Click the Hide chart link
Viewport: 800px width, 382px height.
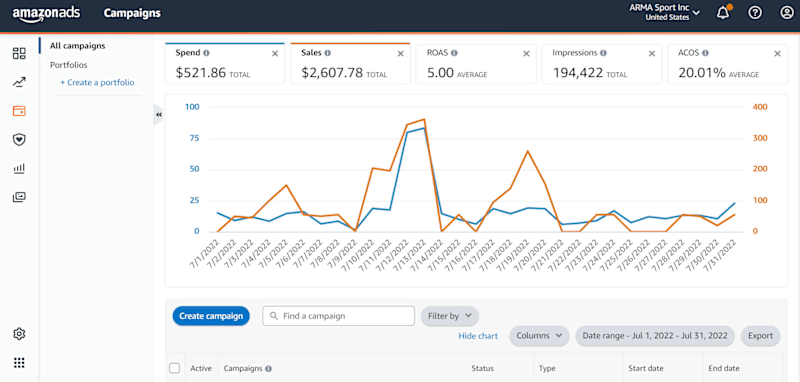pos(478,336)
